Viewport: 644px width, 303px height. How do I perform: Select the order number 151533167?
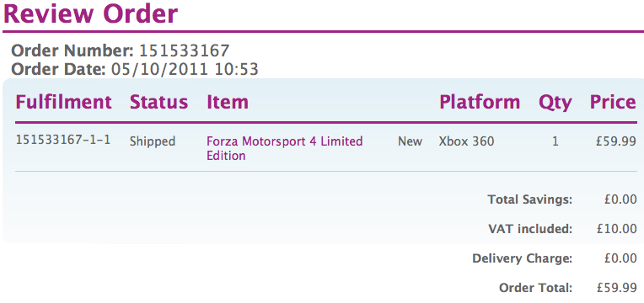point(185,50)
